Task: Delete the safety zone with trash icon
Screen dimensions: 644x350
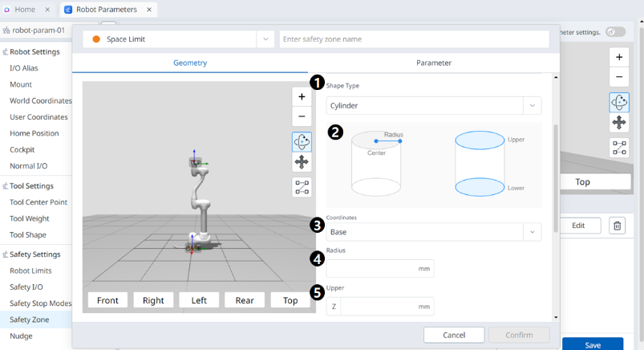Action: pos(617,226)
